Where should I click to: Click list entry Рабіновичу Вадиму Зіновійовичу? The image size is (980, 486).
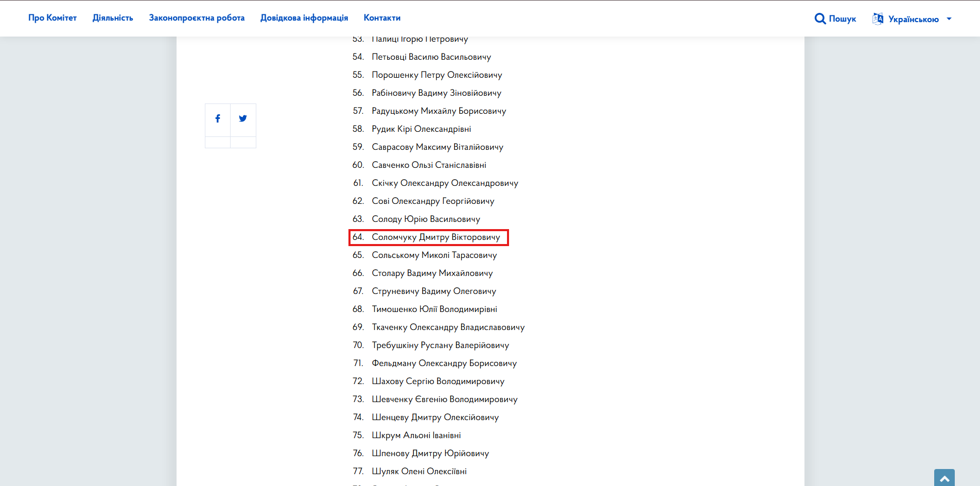(436, 93)
